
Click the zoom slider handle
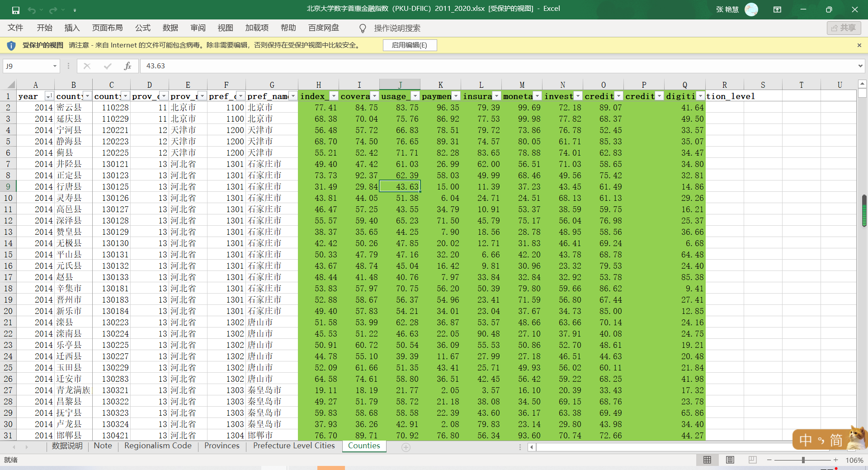pyautogui.click(x=803, y=460)
